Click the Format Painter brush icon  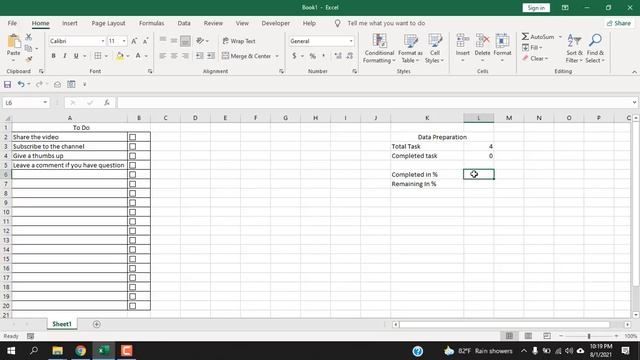point(29,59)
